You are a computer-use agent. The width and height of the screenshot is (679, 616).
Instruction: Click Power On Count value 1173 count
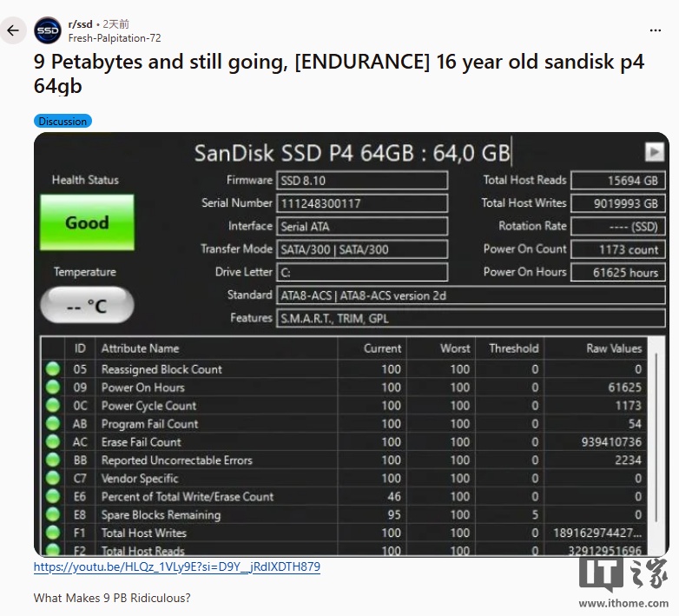tap(618, 249)
